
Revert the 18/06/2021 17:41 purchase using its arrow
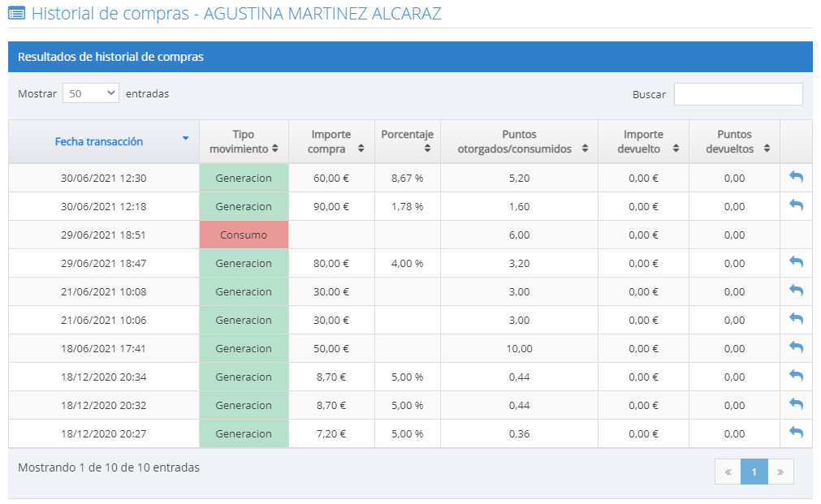click(x=796, y=347)
